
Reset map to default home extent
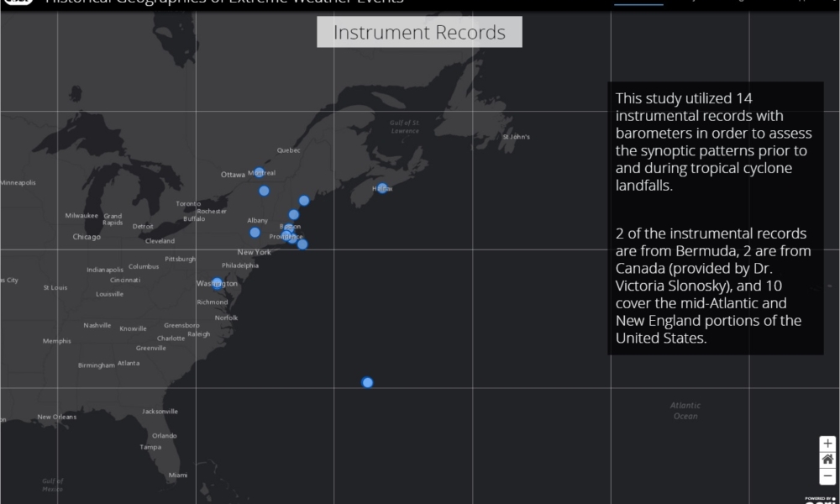[827, 459]
